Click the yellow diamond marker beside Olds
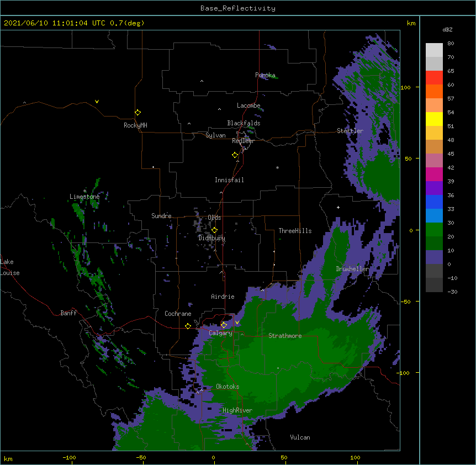Screen dimensions: 476x465 214,230
